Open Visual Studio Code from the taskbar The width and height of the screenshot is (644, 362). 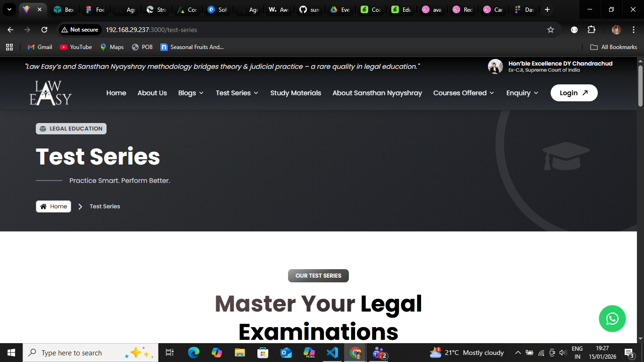(332, 353)
